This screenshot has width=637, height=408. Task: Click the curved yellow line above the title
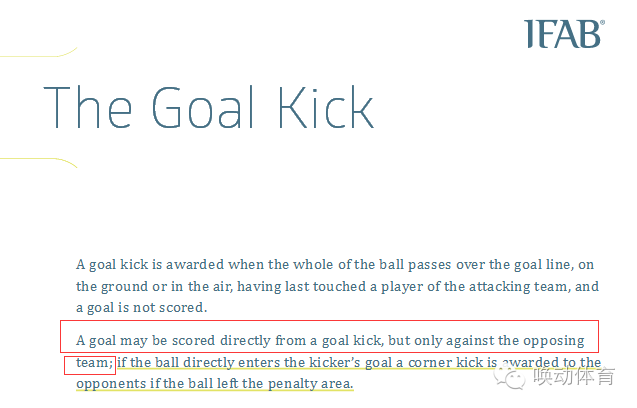[39, 53]
